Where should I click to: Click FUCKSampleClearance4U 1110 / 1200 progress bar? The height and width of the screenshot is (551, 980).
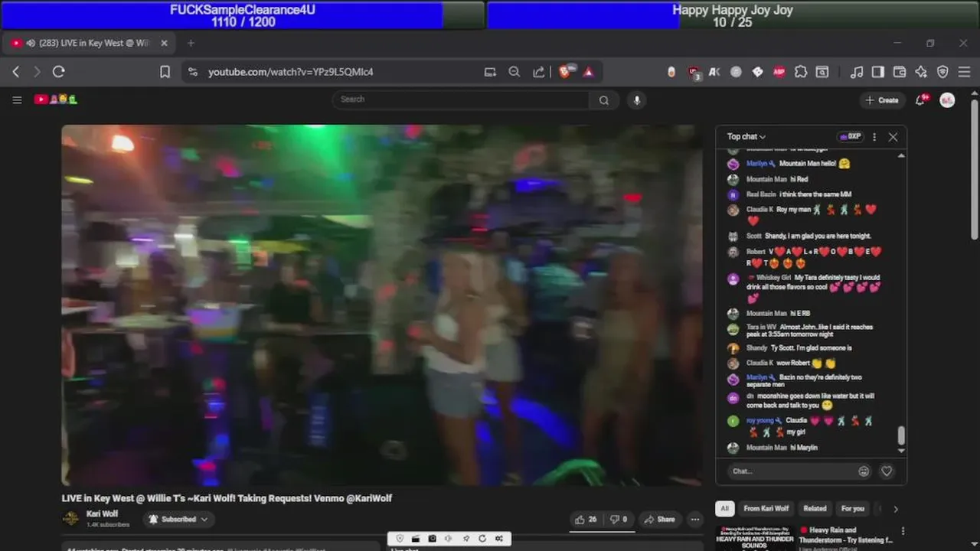(x=243, y=15)
